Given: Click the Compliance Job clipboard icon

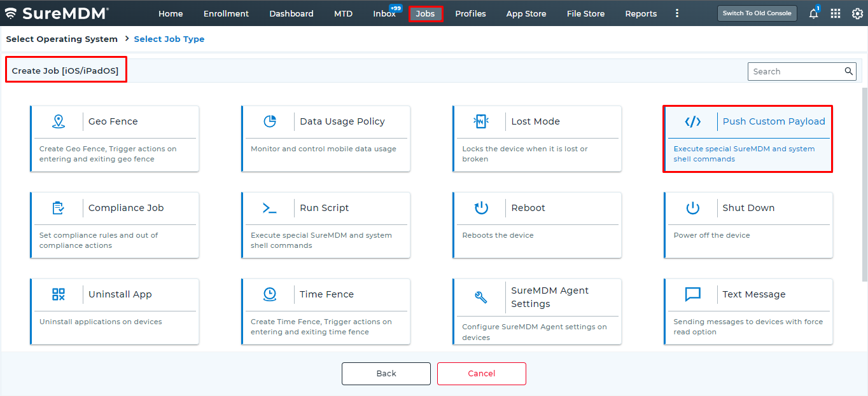Looking at the screenshot, I should pyautogui.click(x=59, y=207).
